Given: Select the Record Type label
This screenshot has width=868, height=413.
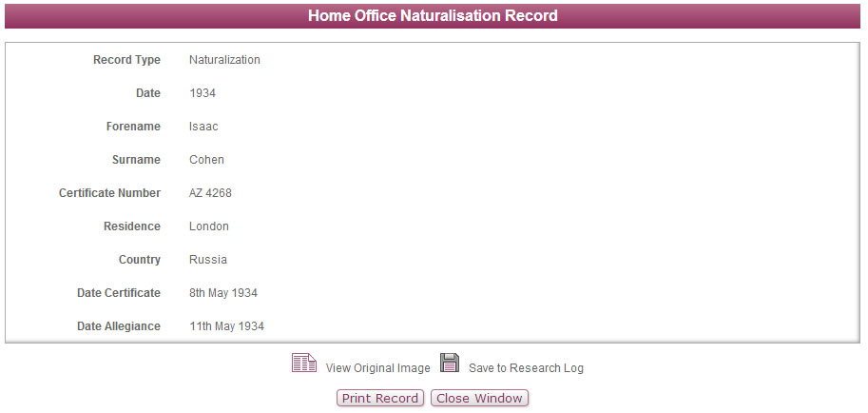Looking at the screenshot, I should click(126, 60).
